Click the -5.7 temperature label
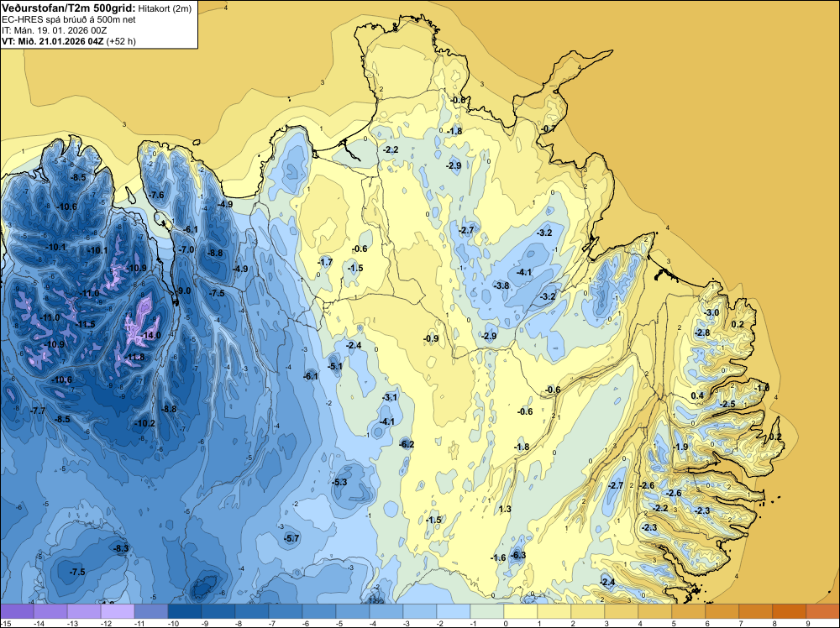 coord(292,538)
